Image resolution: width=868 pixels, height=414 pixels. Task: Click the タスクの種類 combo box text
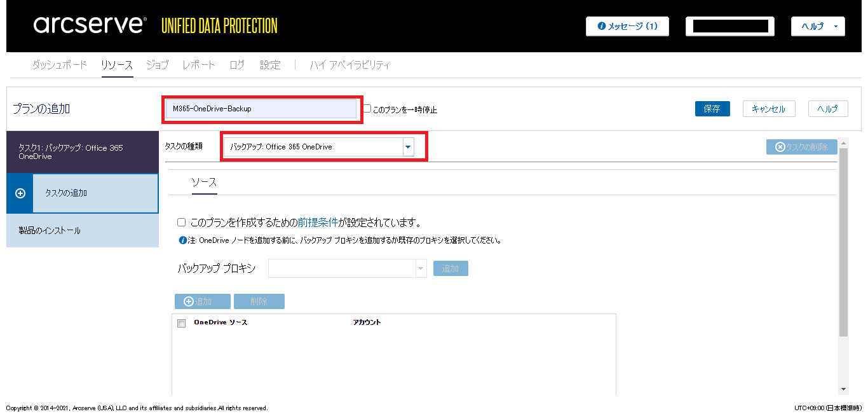314,147
